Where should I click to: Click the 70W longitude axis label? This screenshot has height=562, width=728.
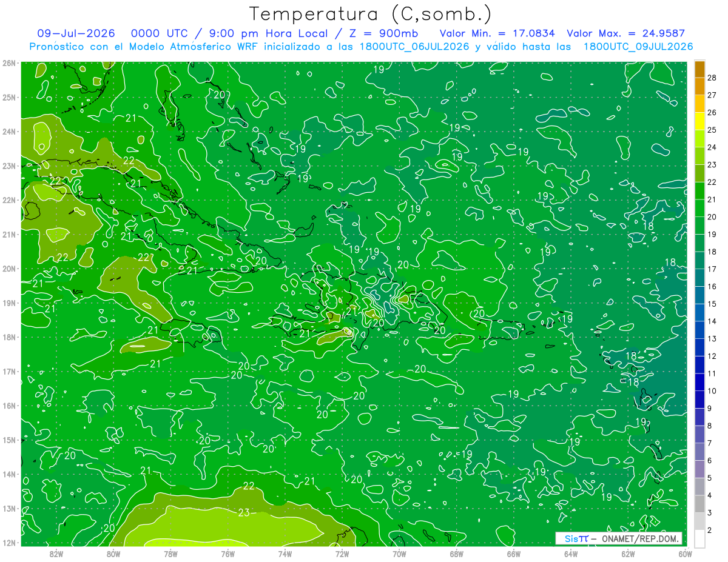(x=399, y=554)
